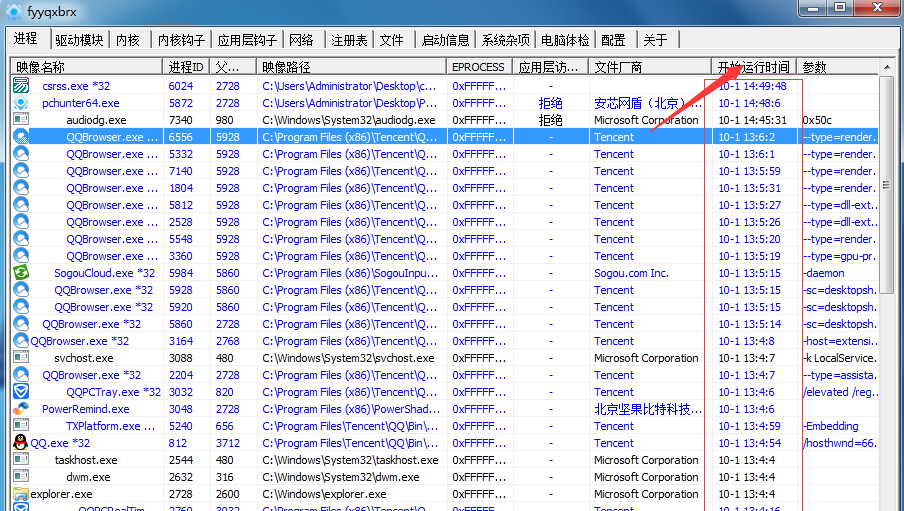The image size is (904, 511).
Task: Select the PowerRemind.exe process name
Action: 85,409
